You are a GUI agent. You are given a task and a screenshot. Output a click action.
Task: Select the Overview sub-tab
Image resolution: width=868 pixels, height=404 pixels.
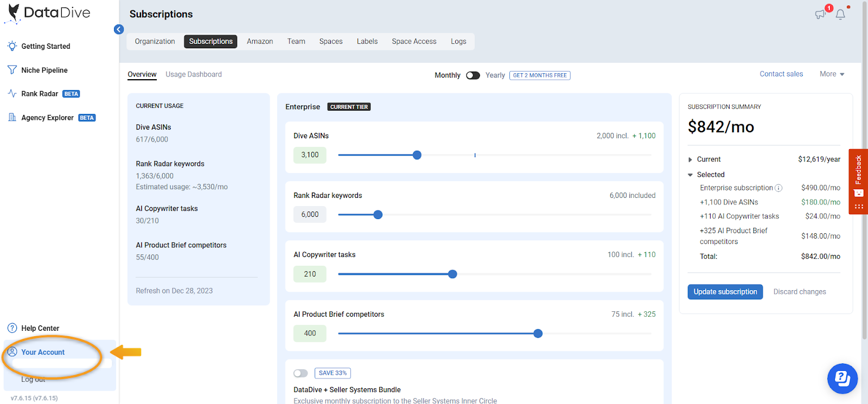point(142,74)
